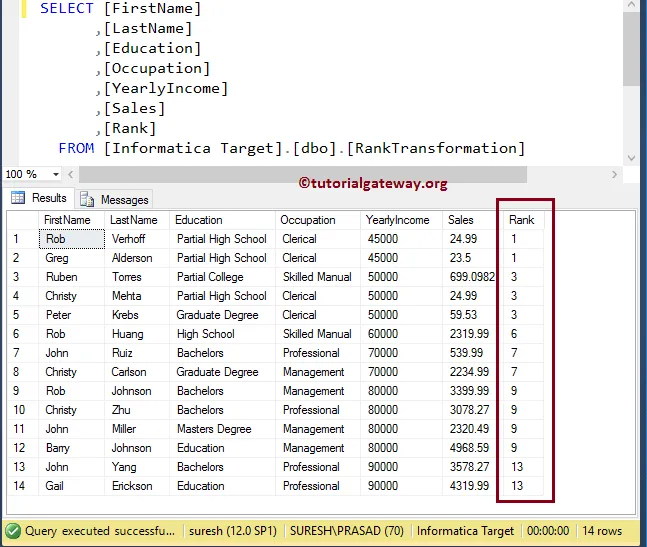Switch to the Results tab
The image size is (647, 547).
39,198
